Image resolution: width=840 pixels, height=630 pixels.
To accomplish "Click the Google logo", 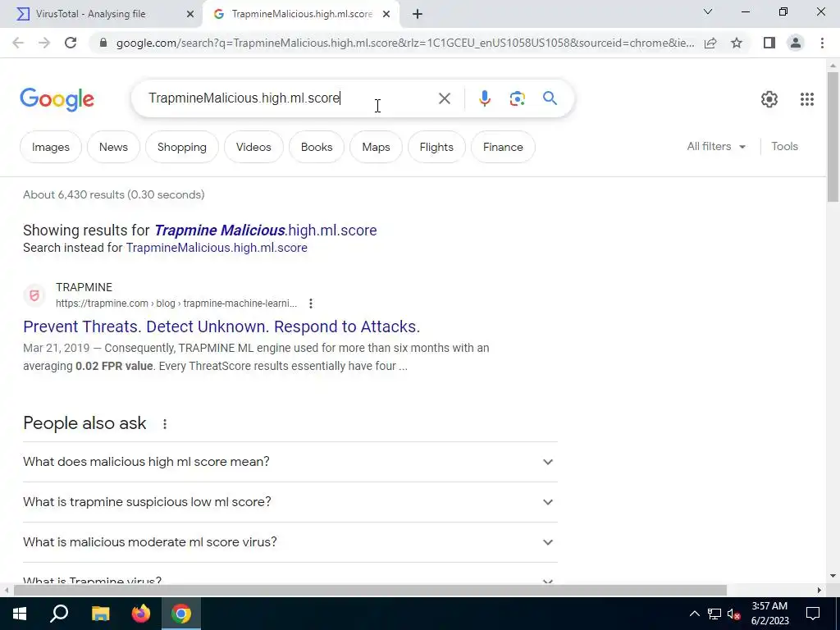I will point(57,99).
